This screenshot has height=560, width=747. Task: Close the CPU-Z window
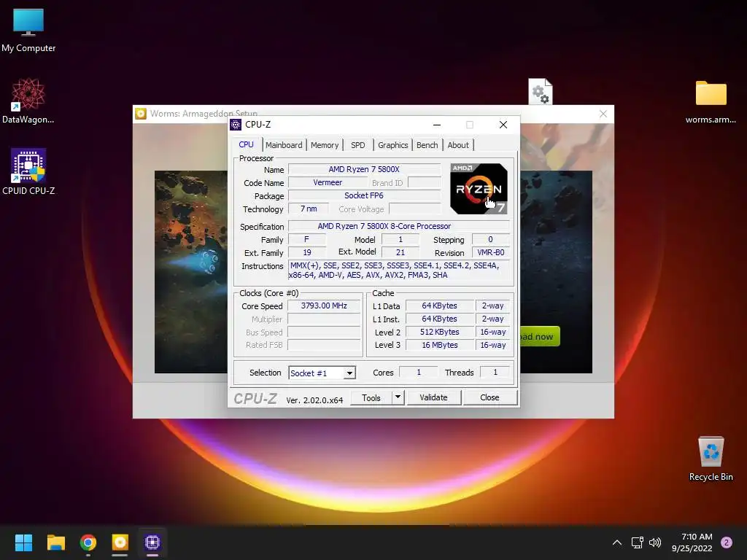(503, 125)
